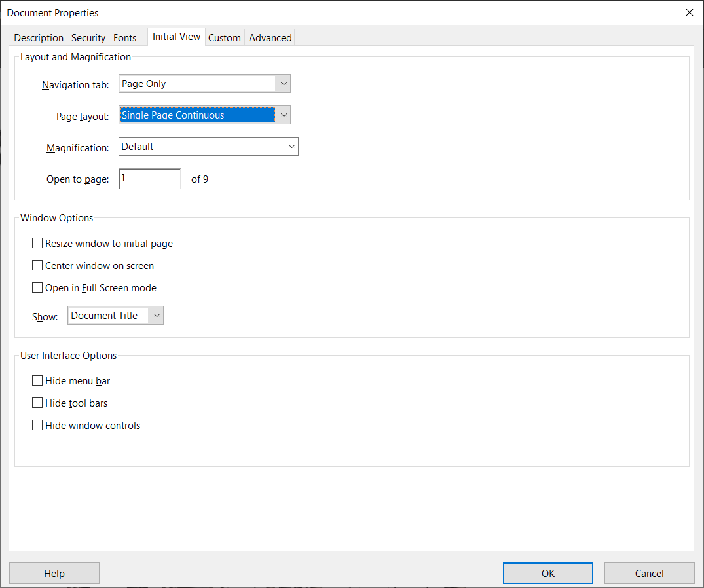Open the Navigation tab dropdown
704x588 pixels.
284,83
